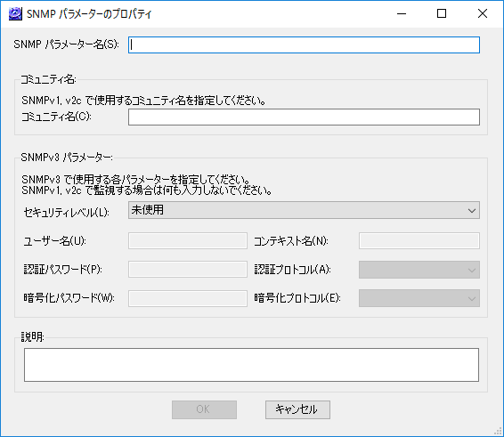Click the OK button
This screenshot has width=504, height=437.
204,409
